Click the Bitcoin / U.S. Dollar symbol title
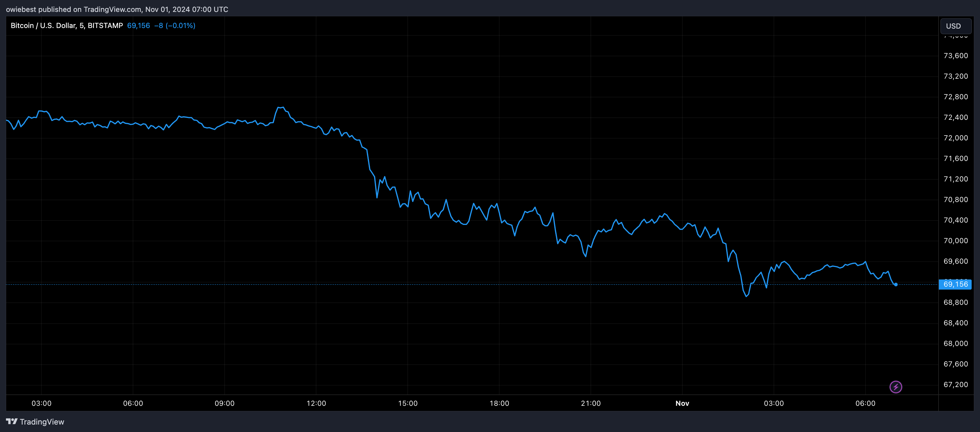This screenshot has width=980, height=432. tap(67, 25)
